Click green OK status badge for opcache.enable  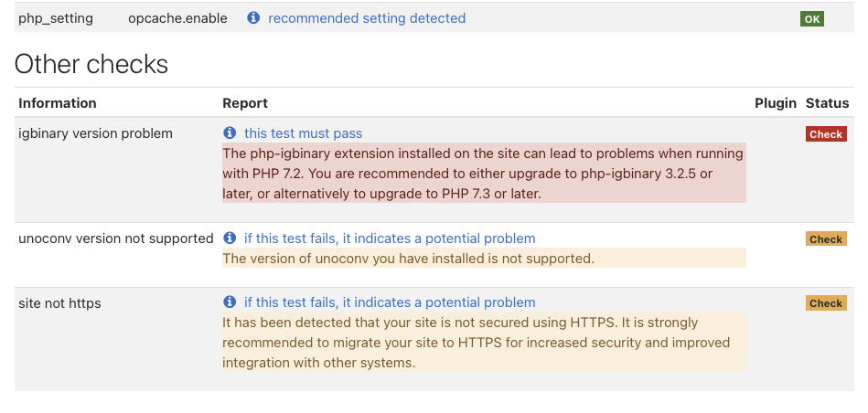(811, 19)
